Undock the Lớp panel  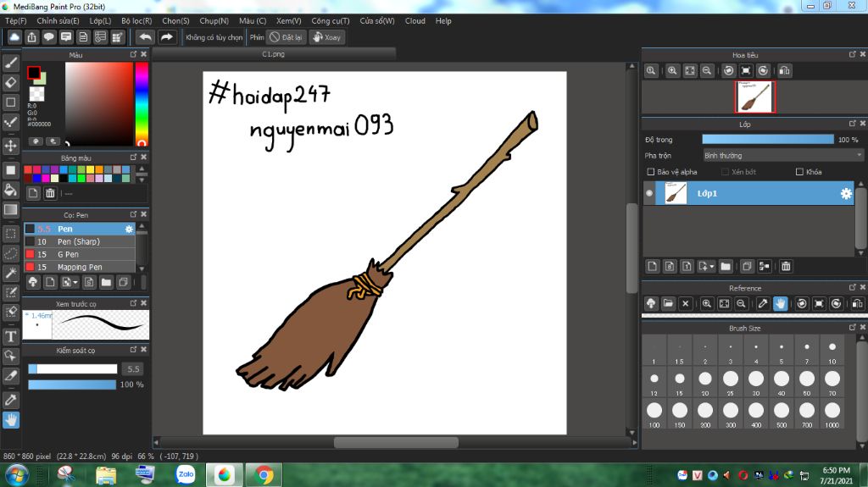[x=853, y=124]
